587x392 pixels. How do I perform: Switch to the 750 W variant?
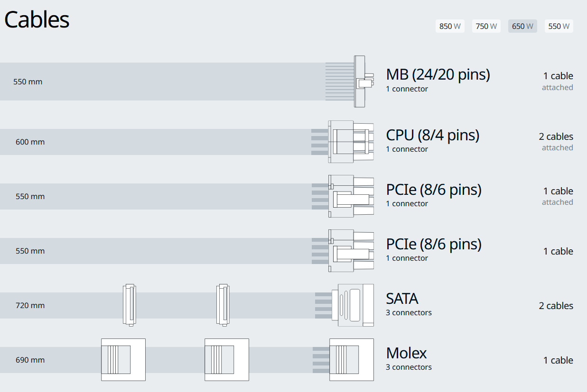486,27
